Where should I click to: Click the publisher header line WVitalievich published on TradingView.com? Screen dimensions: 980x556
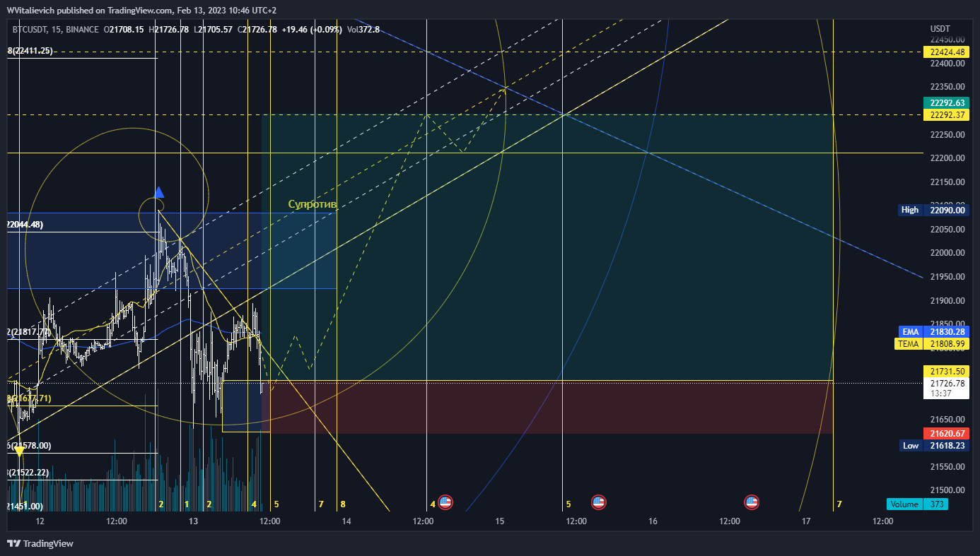pos(141,11)
